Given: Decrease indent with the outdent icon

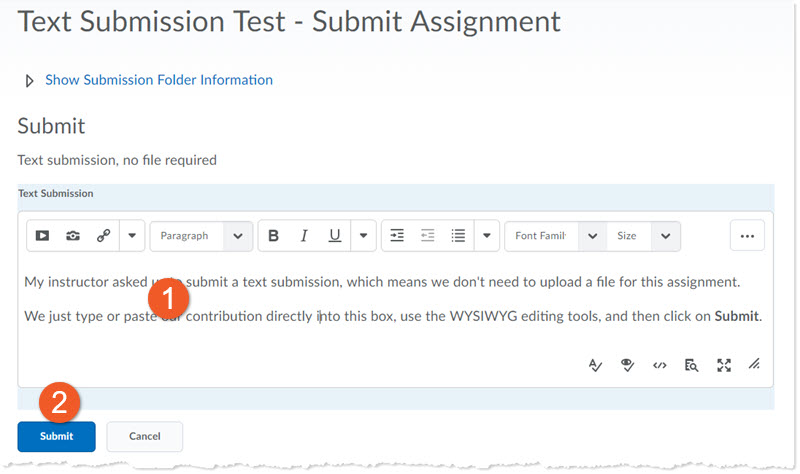Looking at the screenshot, I should pos(427,236).
